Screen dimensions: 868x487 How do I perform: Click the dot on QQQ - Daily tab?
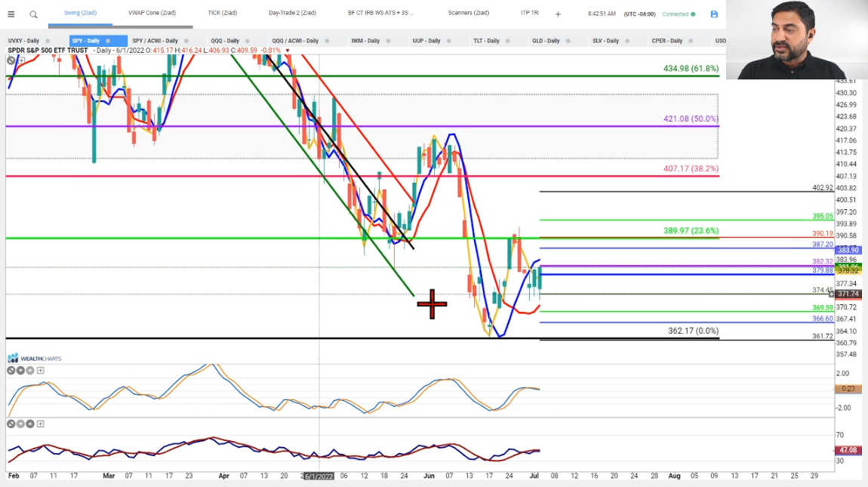click(248, 41)
